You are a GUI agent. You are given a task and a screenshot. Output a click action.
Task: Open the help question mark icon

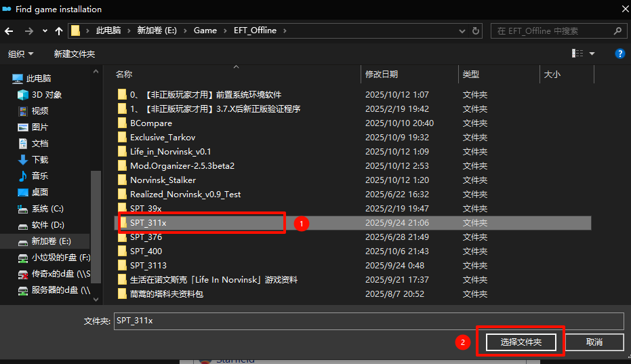point(619,54)
